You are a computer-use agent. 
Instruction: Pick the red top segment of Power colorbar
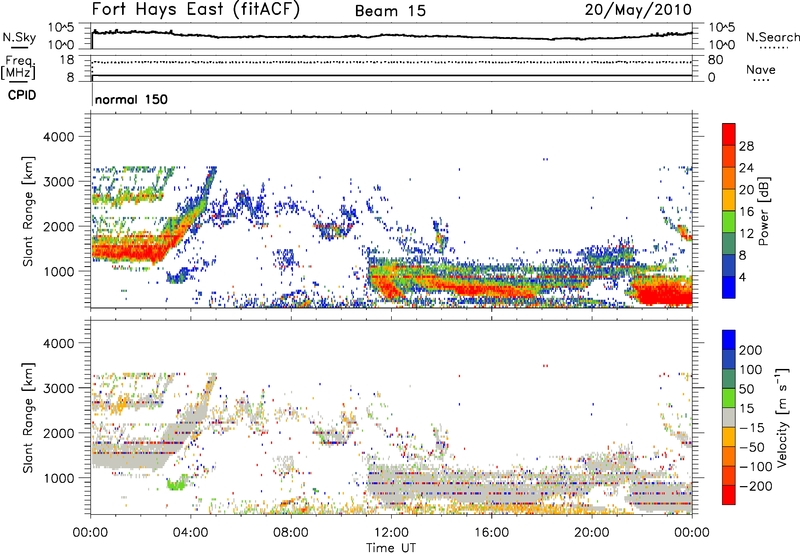(x=729, y=135)
